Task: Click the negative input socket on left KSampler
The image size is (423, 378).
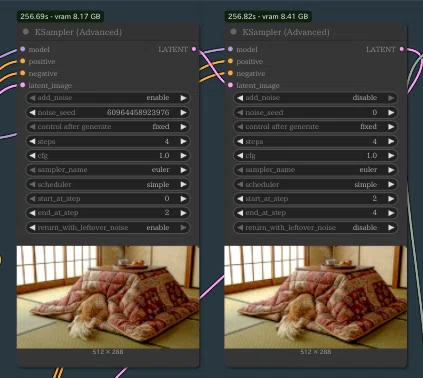Action: tap(22, 73)
